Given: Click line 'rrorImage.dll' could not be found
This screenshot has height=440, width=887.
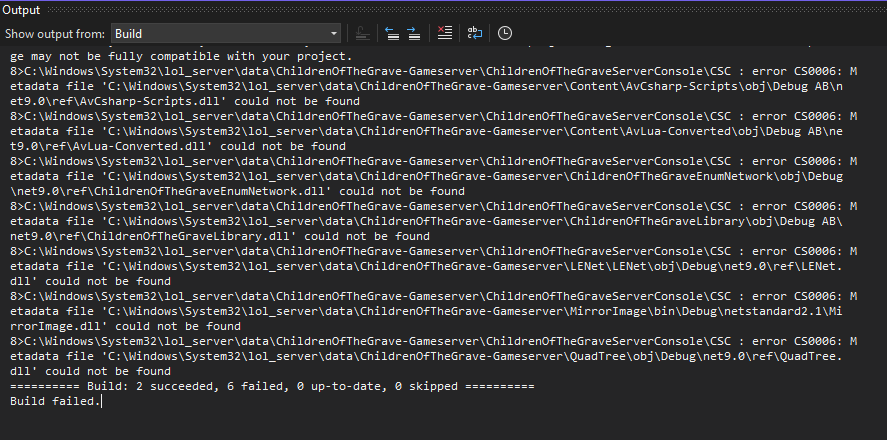Looking at the screenshot, I should (x=126, y=326).
